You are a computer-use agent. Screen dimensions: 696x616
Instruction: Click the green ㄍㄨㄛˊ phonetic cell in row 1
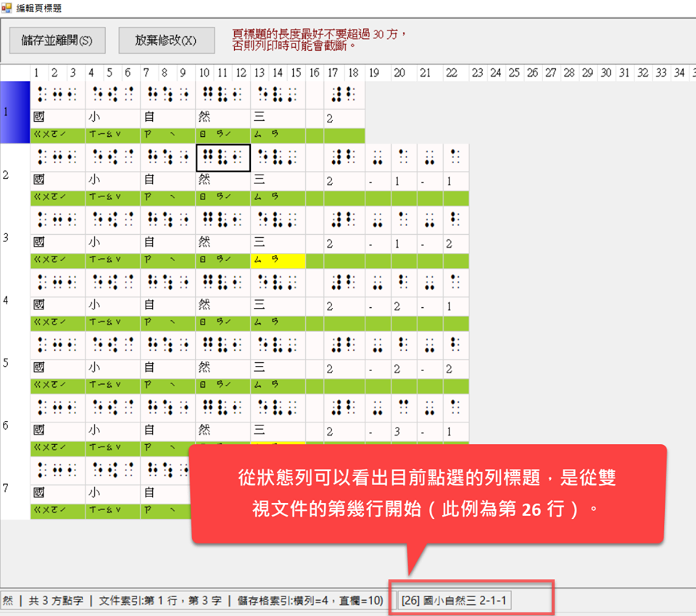58,136
